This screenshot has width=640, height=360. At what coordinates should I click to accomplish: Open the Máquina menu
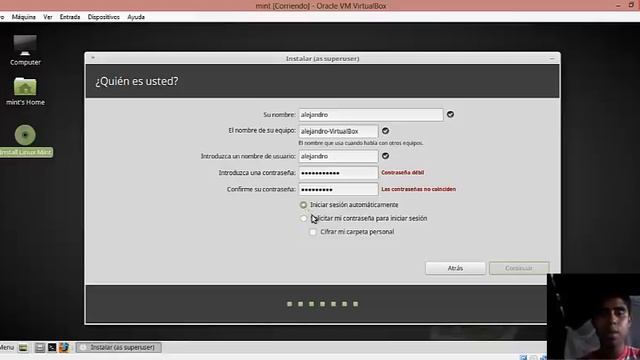click(x=24, y=17)
